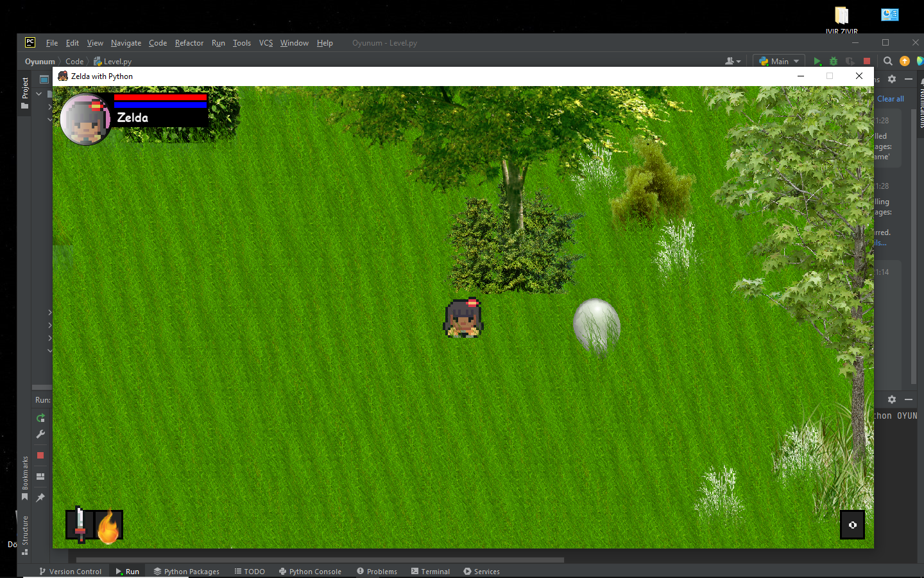Open the Python Packages tab
This screenshot has width=924, height=578.
click(x=187, y=572)
